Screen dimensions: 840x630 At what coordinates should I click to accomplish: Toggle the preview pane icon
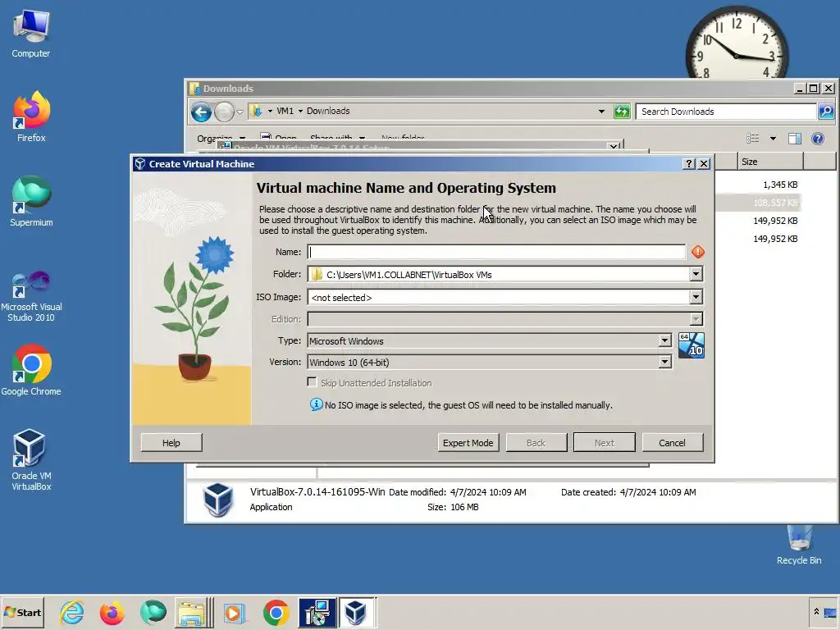(794, 139)
